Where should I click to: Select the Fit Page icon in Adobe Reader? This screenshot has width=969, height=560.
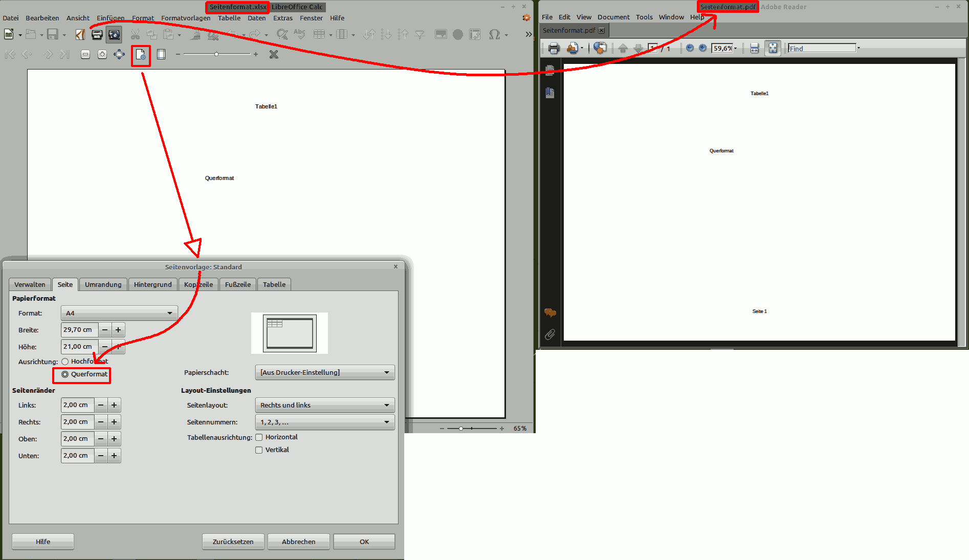(773, 48)
